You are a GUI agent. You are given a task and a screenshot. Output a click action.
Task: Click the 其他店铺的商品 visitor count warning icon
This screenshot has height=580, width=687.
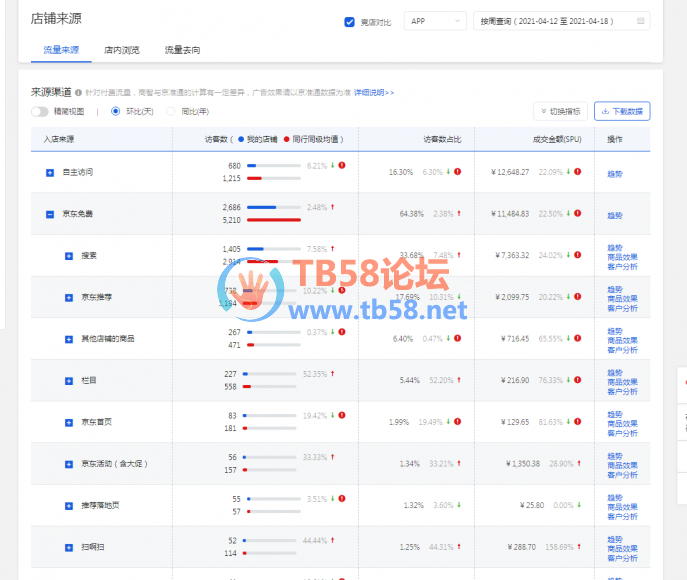[x=342, y=332]
